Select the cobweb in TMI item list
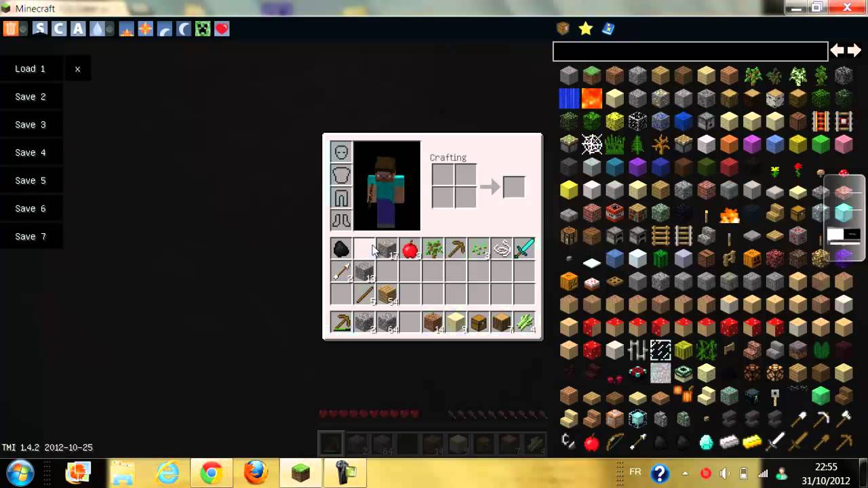 click(592, 144)
